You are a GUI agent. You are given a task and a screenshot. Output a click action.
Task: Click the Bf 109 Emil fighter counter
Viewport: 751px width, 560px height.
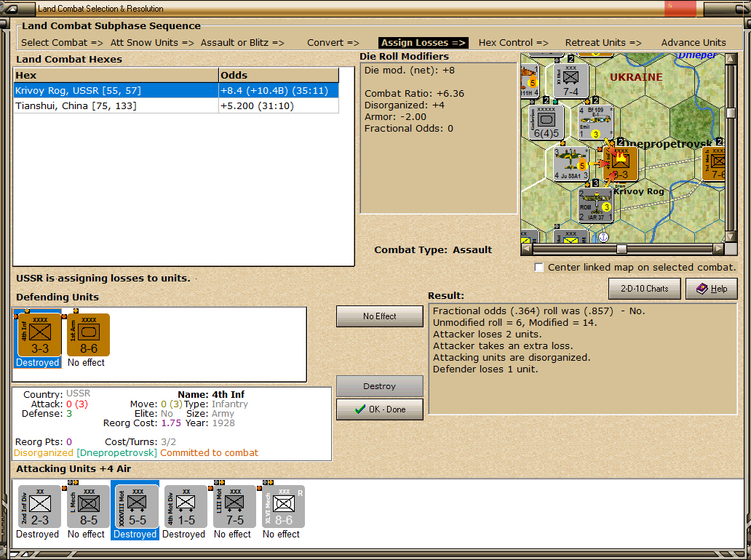click(595, 122)
